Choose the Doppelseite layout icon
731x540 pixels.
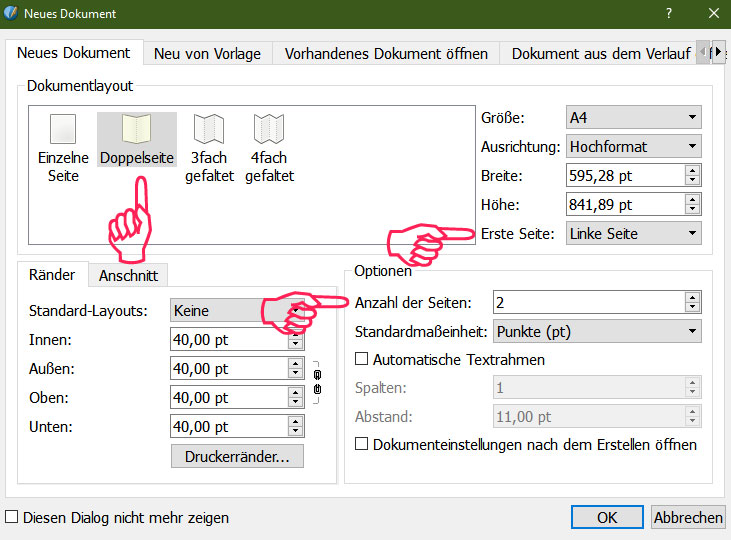click(x=136, y=130)
